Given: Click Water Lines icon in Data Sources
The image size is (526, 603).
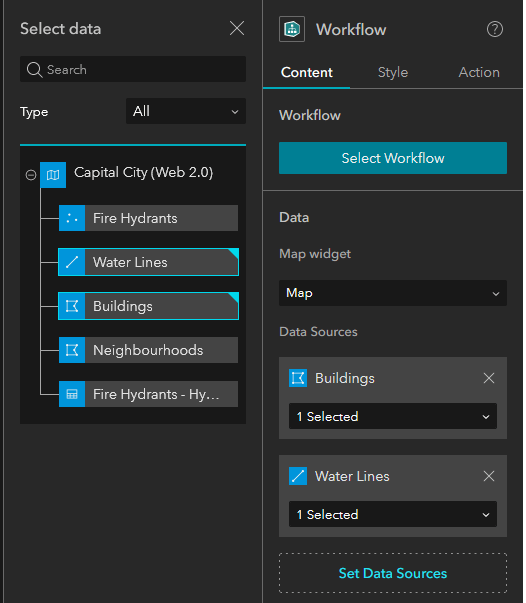Looking at the screenshot, I should click(298, 476).
